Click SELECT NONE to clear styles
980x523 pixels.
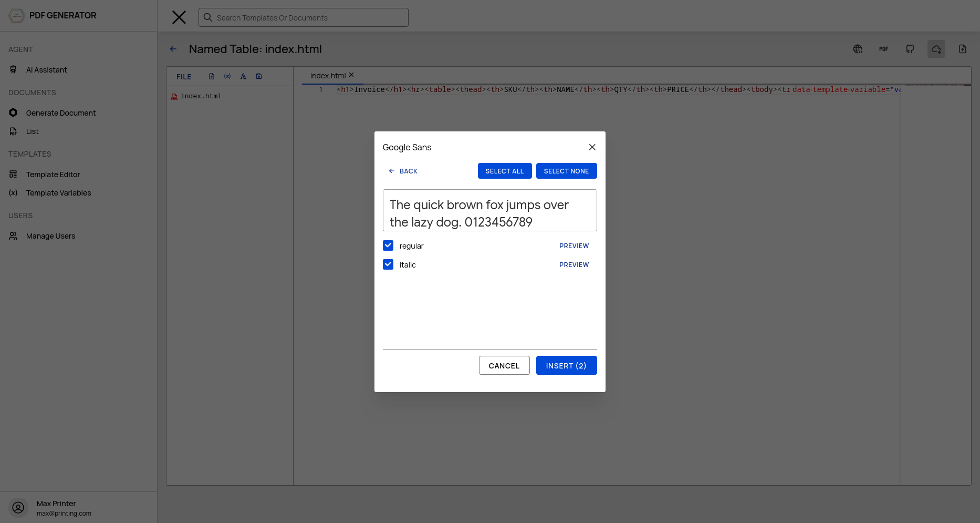[x=566, y=171]
